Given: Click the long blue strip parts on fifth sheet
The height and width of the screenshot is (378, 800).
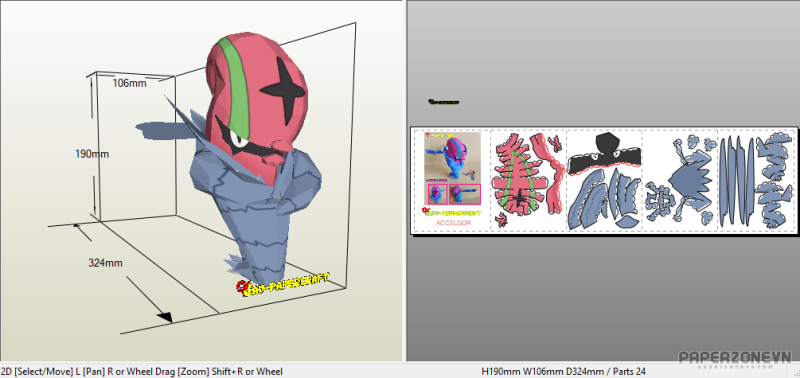Looking at the screenshot, I should point(736,181).
